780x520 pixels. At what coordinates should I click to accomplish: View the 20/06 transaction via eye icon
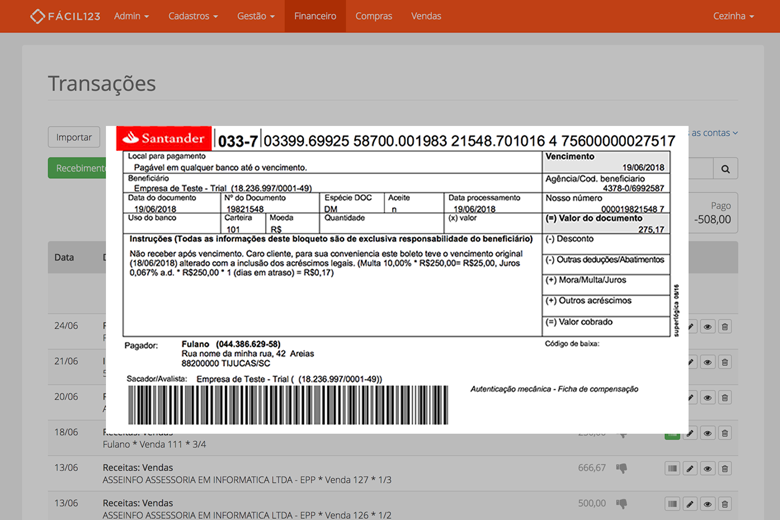click(x=707, y=398)
